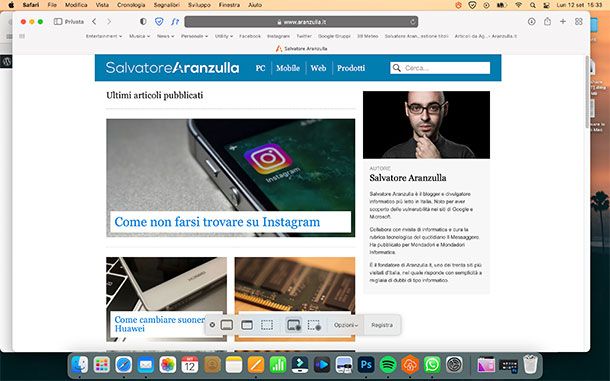This screenshot has height=381, width=610.
Task: Open the Apple menu
Action: tap(11, 5)
